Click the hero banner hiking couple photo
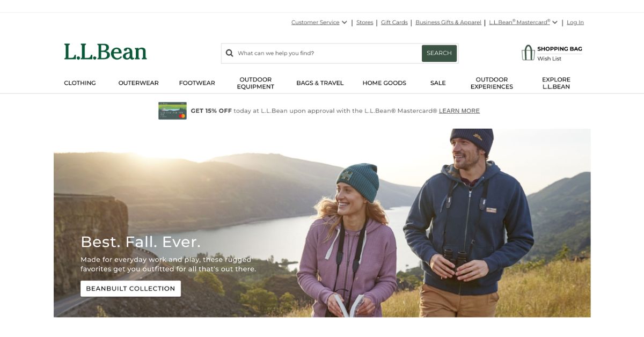Screen dimensions: 644x337 click(322, 223)
